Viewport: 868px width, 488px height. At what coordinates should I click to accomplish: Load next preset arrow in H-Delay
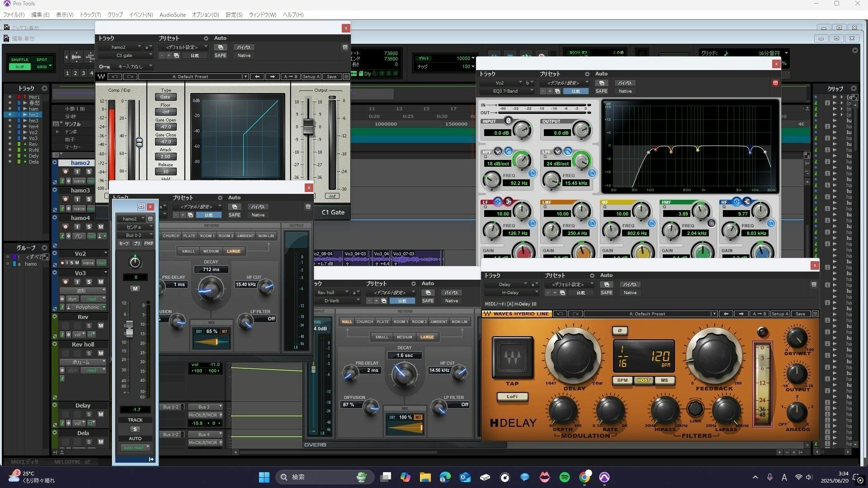point(741,314)
